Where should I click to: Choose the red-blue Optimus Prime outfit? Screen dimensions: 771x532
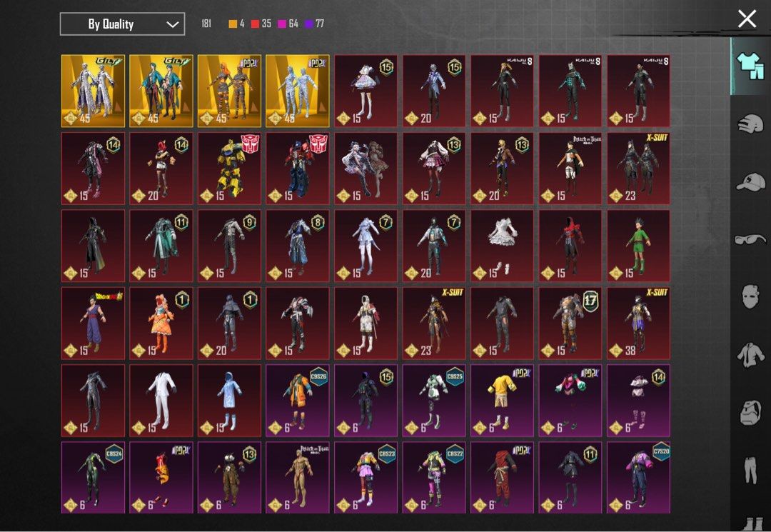point(298,169)
